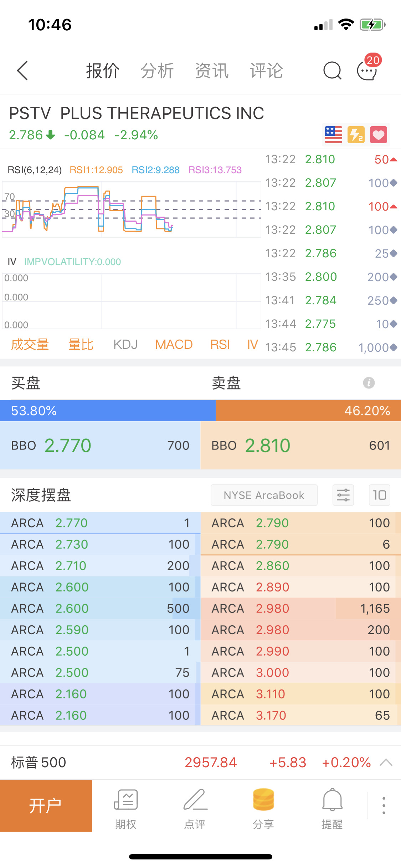Select ARCA ask 2.980 row with 1,165

301,608
